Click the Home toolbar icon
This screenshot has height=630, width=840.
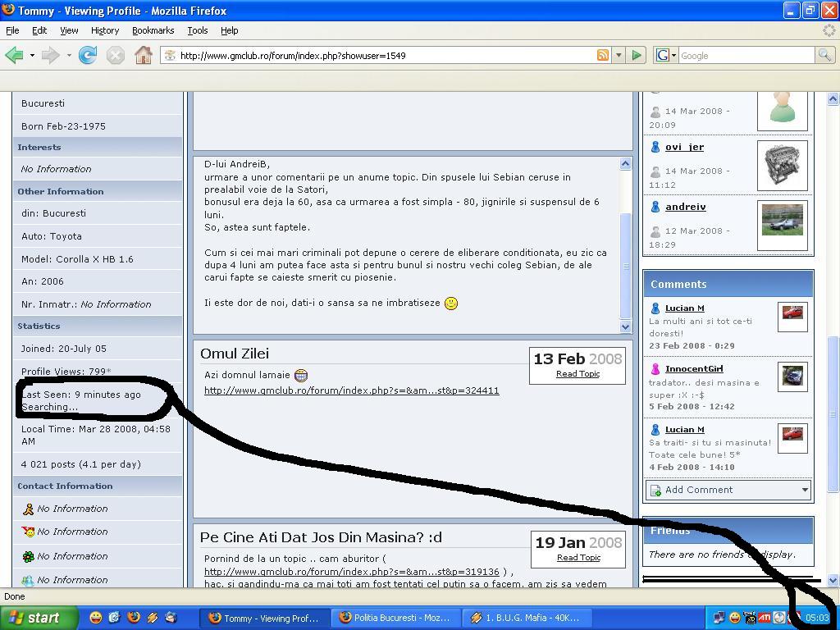pos(144,55)
